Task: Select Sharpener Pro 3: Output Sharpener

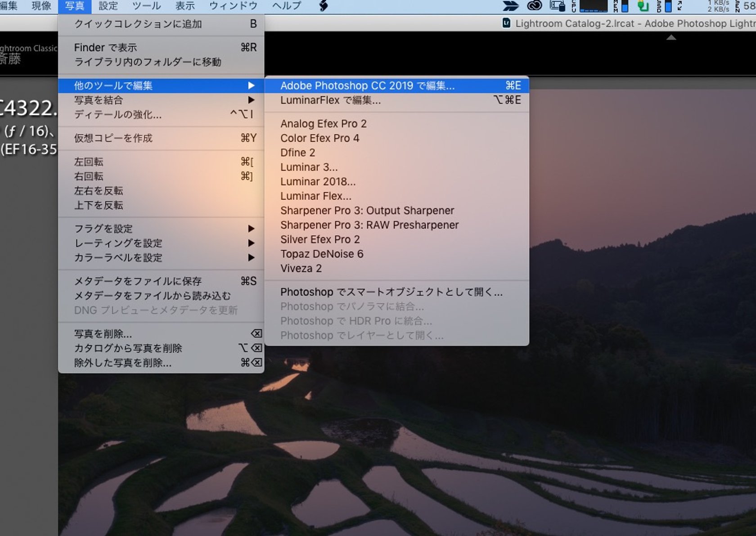Action: 397,211
